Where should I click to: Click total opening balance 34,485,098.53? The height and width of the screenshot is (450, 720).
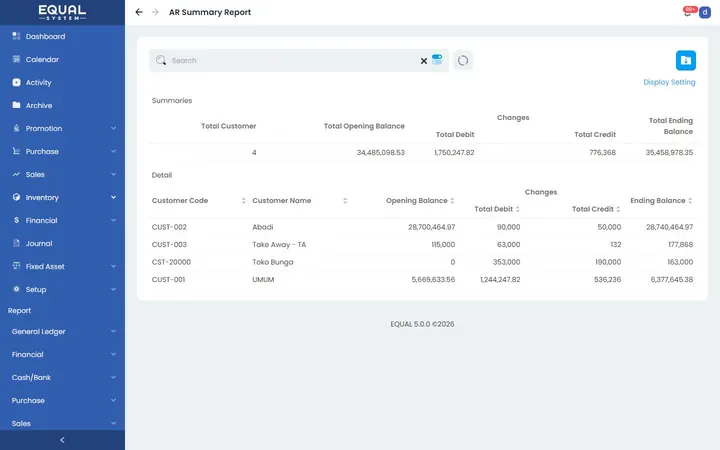[381, 152]
